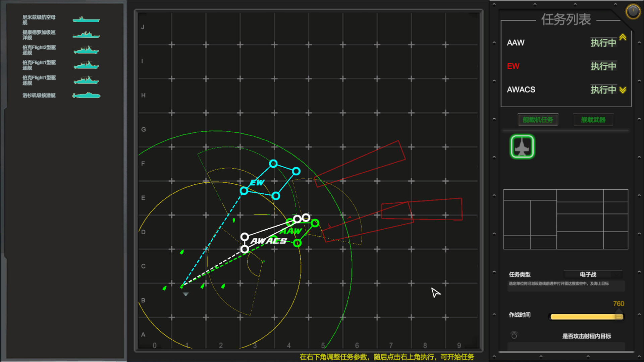Click the yellow double down chevron beside AWACS
Screen dimensions: 644x362
click(622, 90)
